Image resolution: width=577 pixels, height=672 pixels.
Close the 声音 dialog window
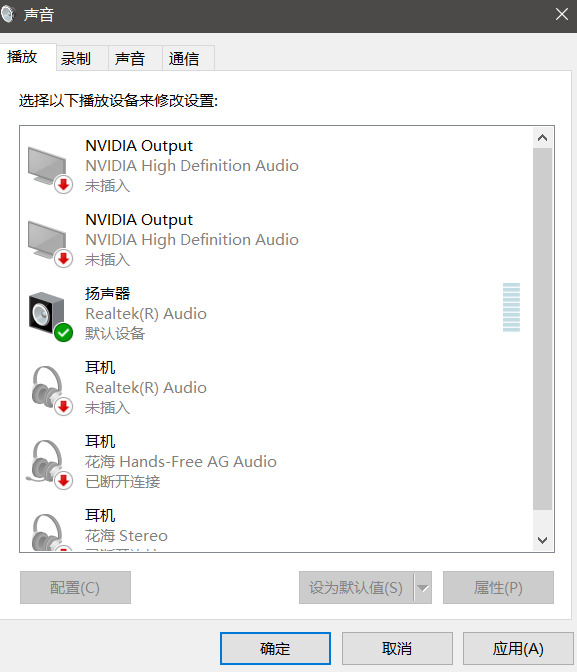tap(562, 15)
